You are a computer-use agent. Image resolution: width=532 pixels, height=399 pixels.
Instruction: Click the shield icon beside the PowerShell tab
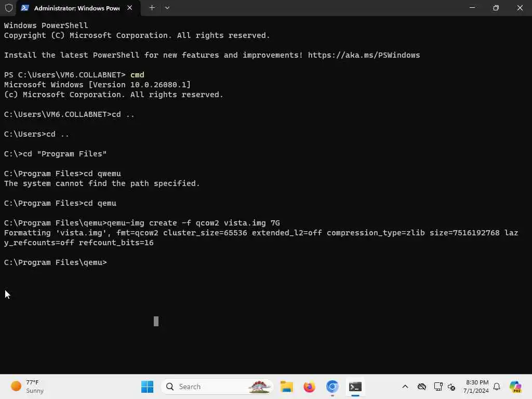tap(9, 8)
